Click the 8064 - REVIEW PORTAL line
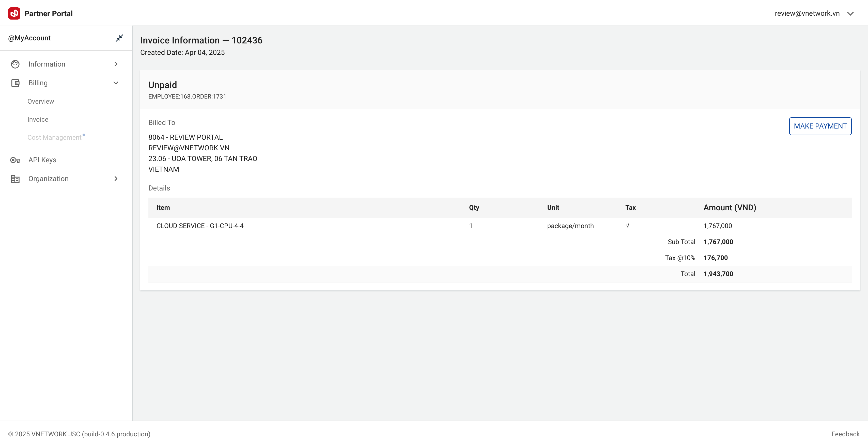Screen dimensions: 868x446 click(185, 137)
